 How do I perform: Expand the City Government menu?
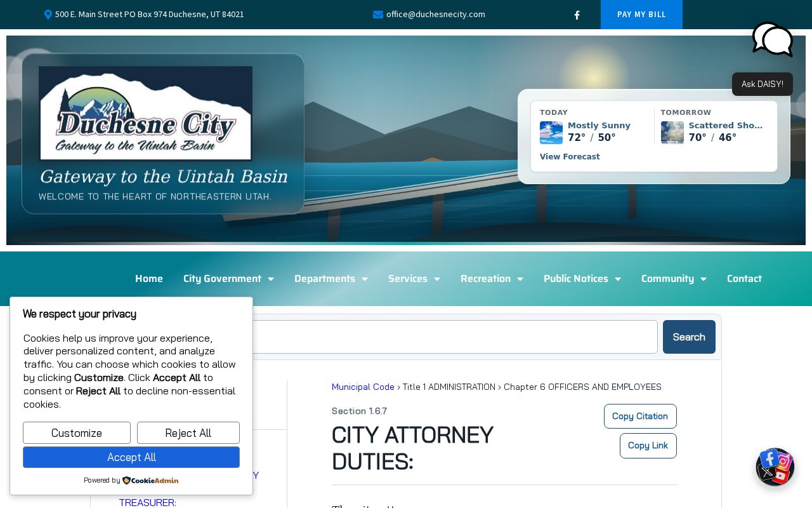tap(228, 279)
